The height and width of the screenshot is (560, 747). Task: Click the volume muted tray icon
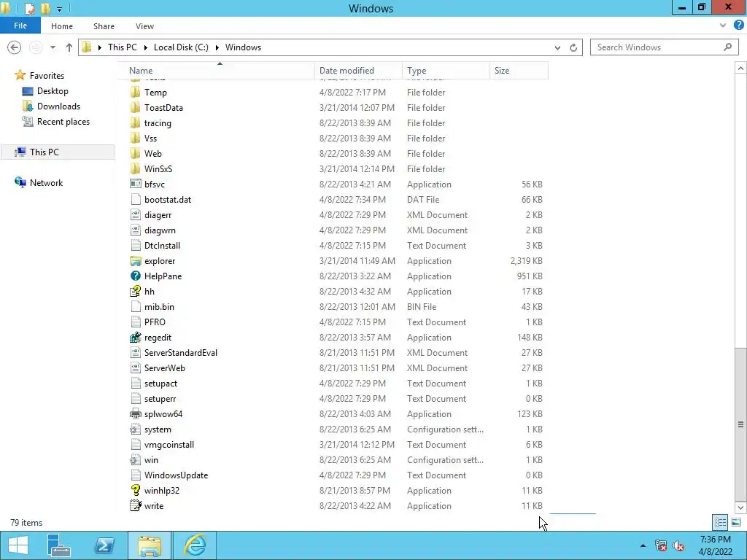coord(678,545)
